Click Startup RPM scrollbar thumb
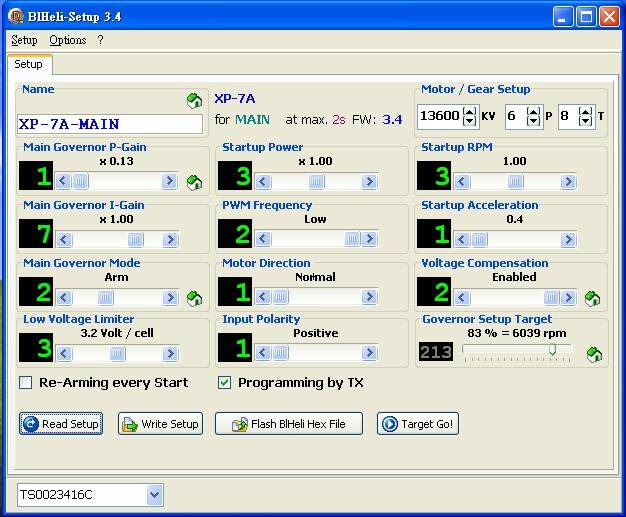 [x=515, y=182]
